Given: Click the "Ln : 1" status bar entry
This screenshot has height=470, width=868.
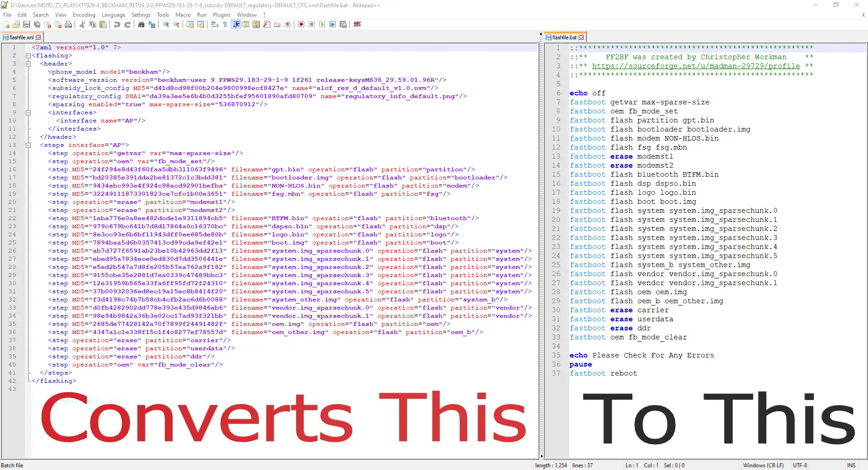Looking at the screenshot, I should point(632,465).
